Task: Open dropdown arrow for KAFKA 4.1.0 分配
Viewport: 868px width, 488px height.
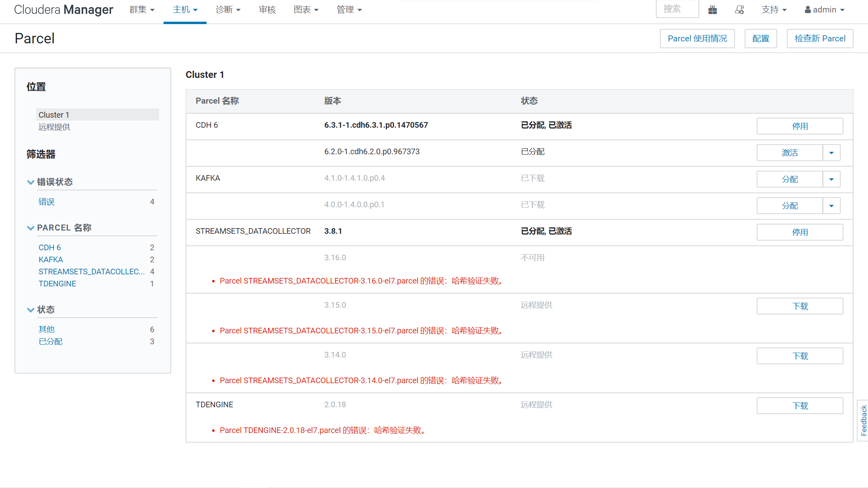Action: click(831, 179)
